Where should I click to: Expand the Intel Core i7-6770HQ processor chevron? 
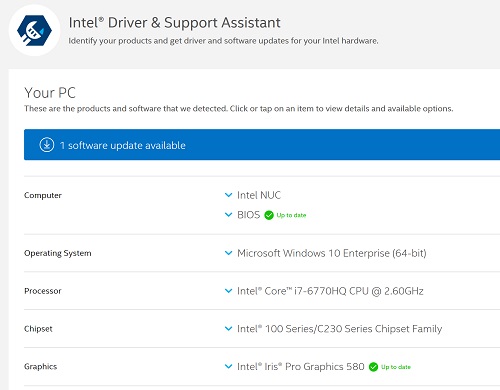pos(228,291)
